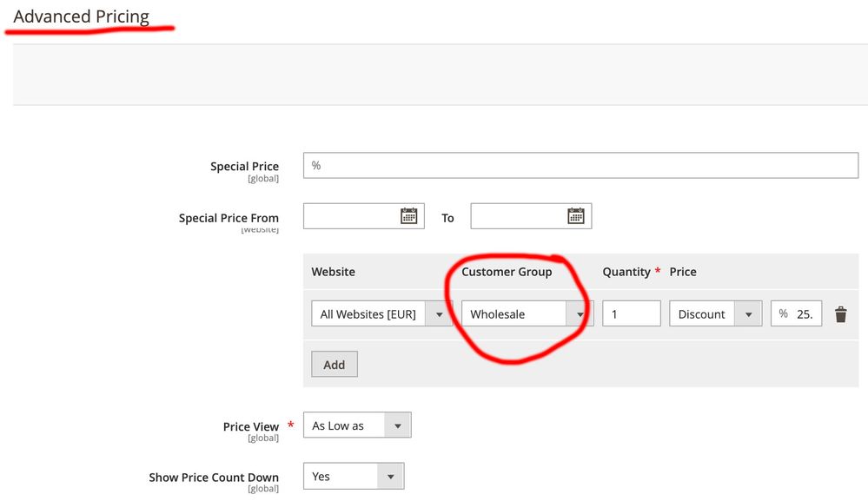Screen dimensions: 868x501
Task: Click the discount percent field showing 25
Action: [x=803, y=314]
